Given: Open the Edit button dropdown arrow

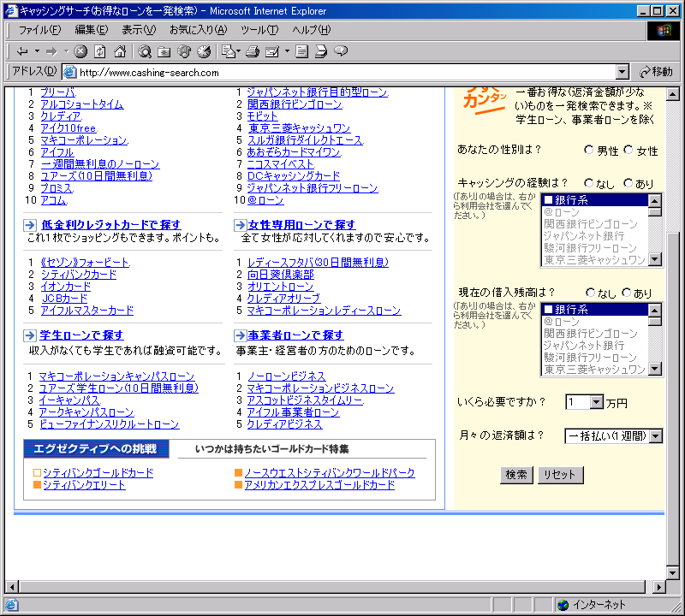Looking at the screenshot, I should coord(287,51).
